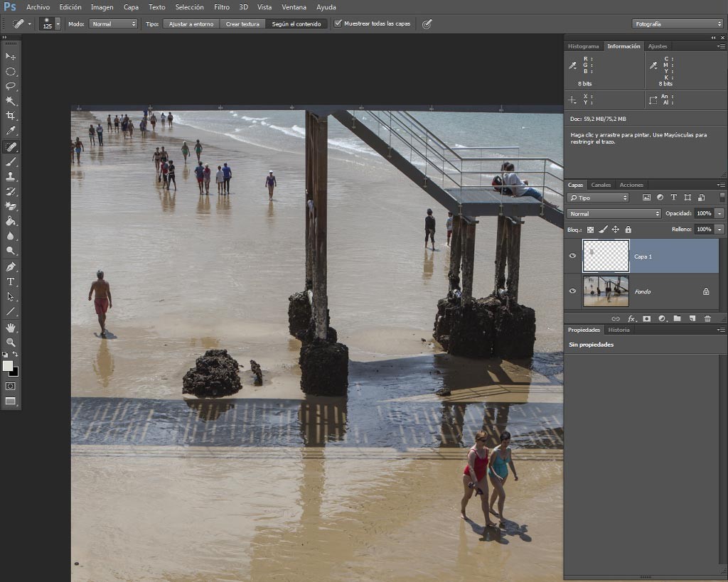Select the Magic Wand tool
Viewport: 728px width, 582px height.
tap(11, 101)
